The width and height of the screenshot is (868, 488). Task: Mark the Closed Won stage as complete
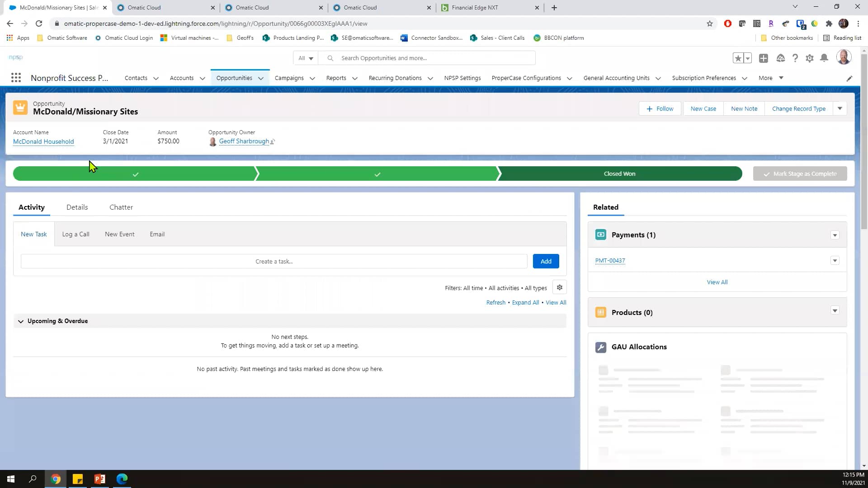[x=799, y=174]
